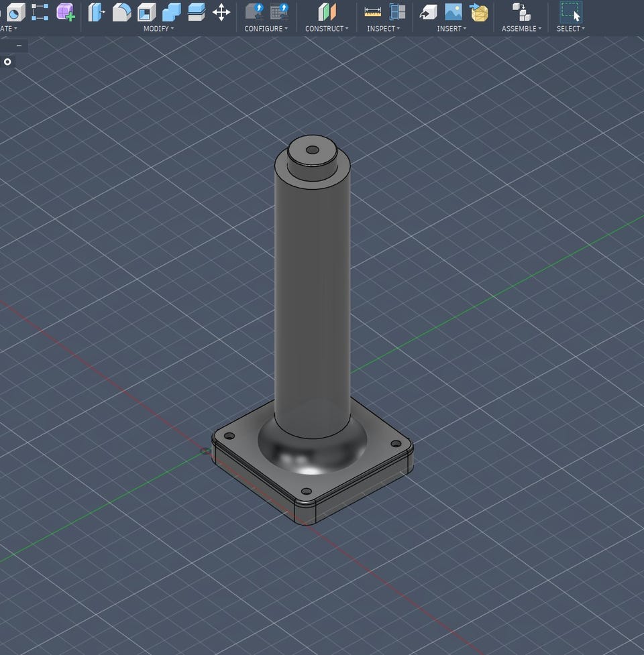The height and width of the screenshot is (655, 644).
Task: Open the MODIFY dropdown menu
Action: (158, 28)
